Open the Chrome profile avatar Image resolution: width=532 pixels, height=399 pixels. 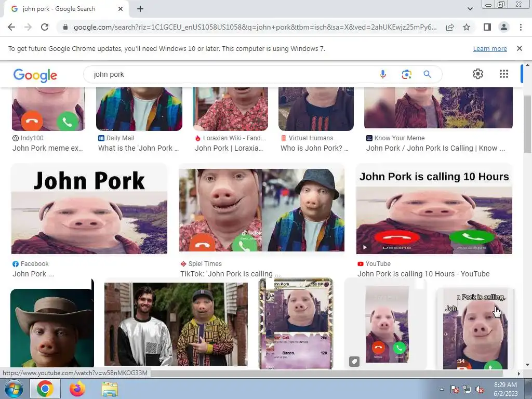pyautogui.click(x=504, y=27)
